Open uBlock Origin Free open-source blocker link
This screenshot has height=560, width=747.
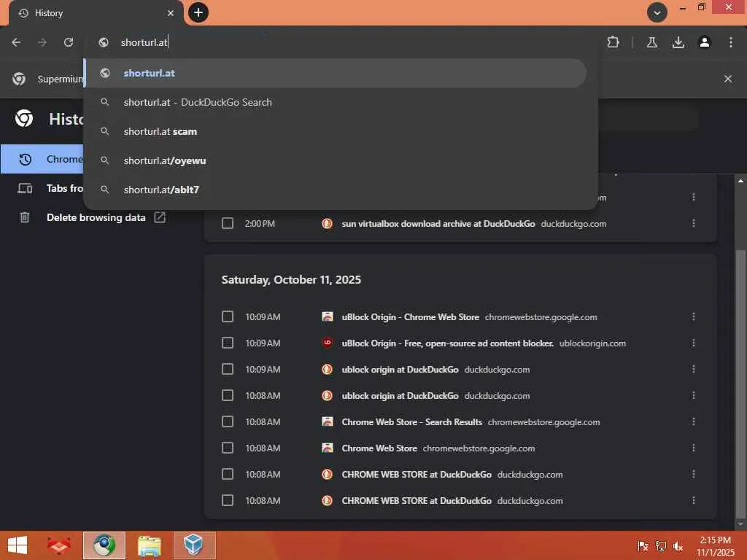447,343
